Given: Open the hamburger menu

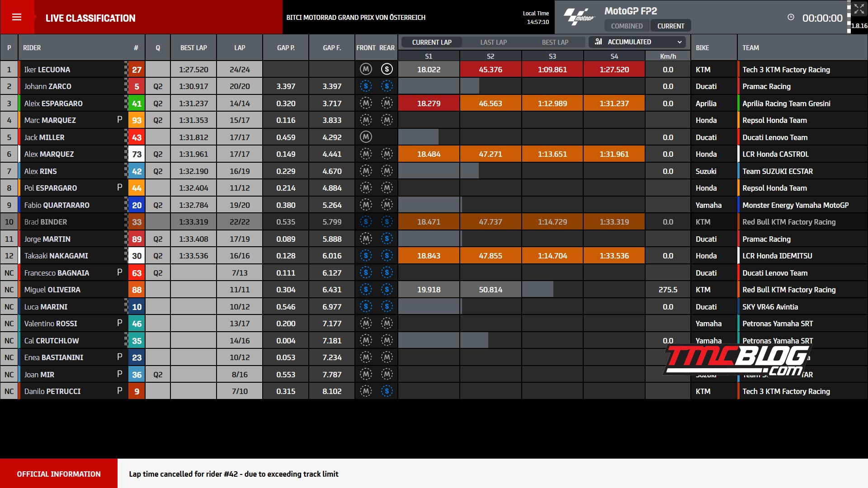Looking at the screenshot, I should (17, 17).
